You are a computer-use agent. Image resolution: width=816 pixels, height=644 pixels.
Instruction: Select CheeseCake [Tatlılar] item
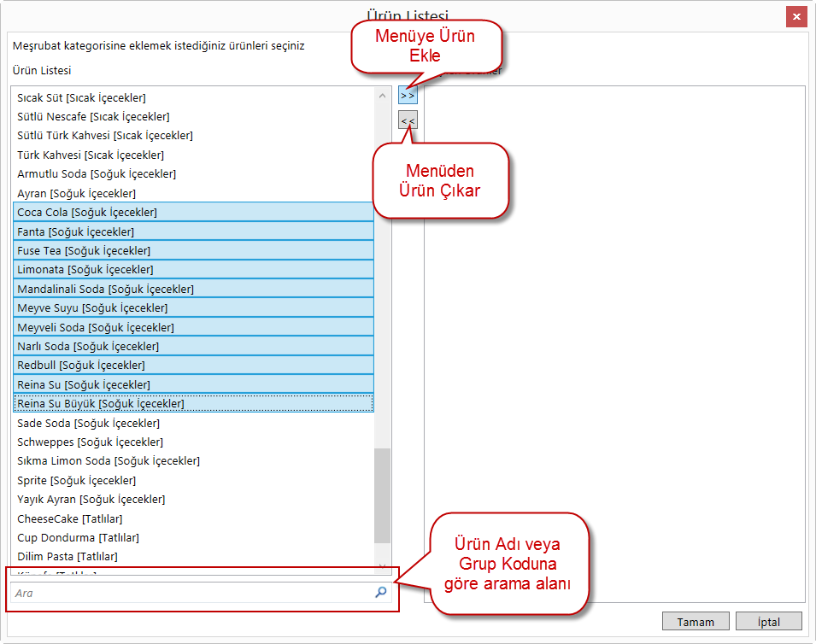[x=70, y=518]
